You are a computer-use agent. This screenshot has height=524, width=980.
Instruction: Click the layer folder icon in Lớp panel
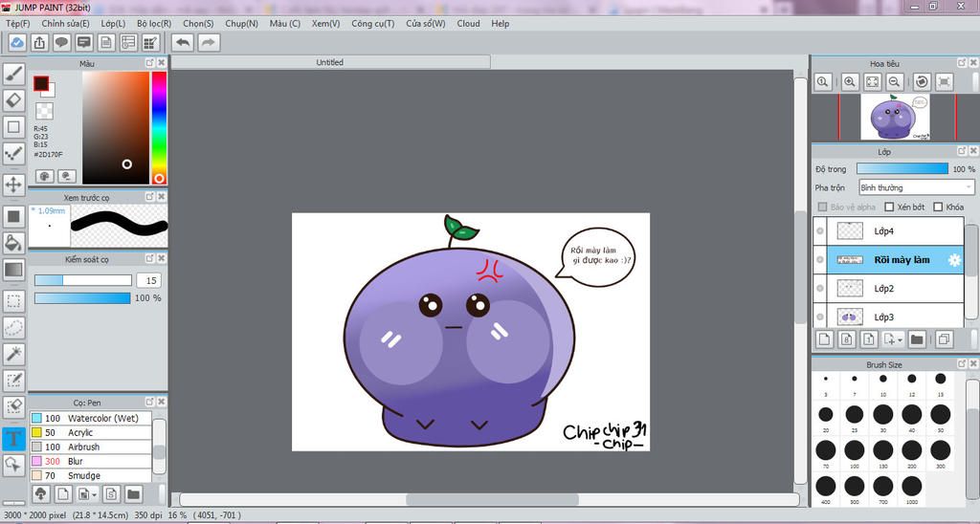[917, 339]
